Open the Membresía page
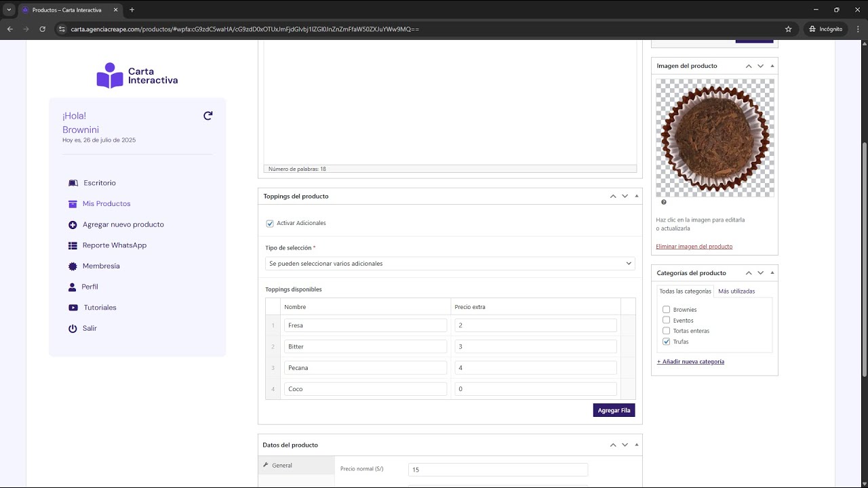 pos(101,266)
